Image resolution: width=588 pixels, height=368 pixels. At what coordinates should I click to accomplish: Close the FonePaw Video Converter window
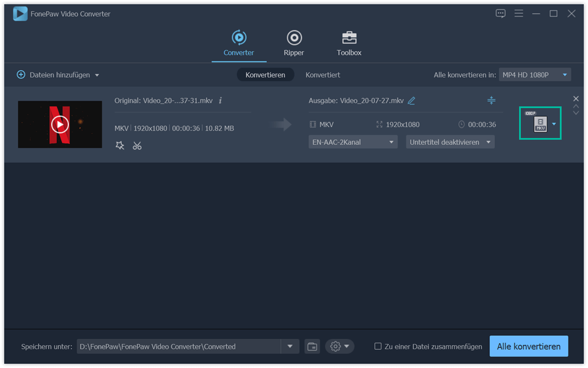coord(571,14)
